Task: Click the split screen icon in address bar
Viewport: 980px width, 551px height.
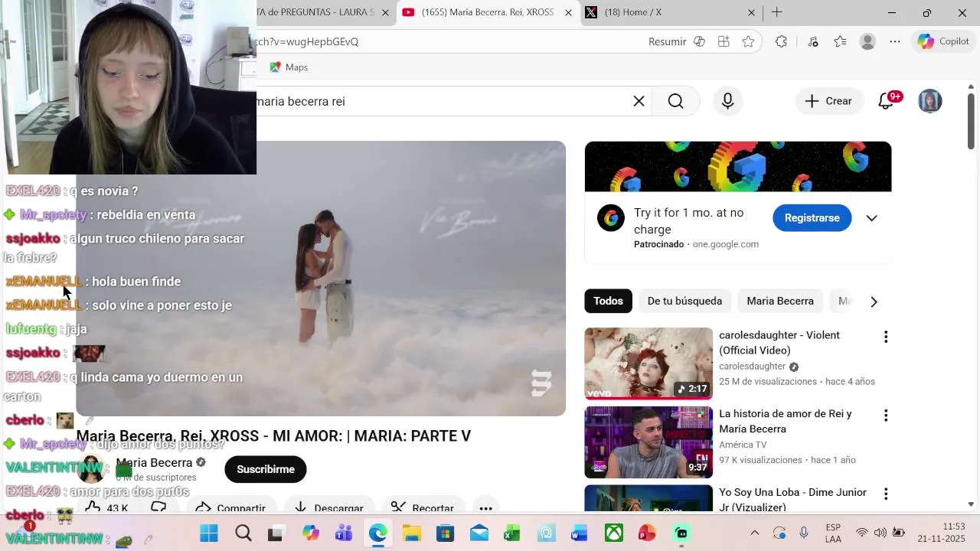Action: coord(724,41)
